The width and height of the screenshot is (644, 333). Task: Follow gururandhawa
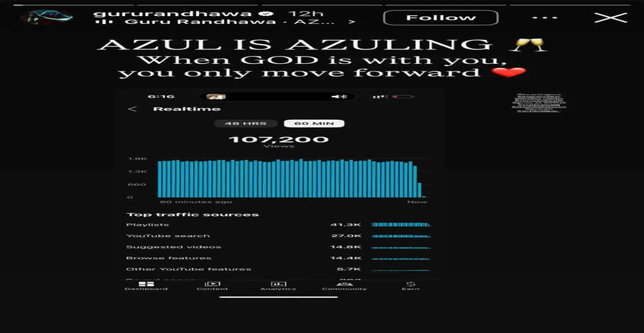click(440, 18)
